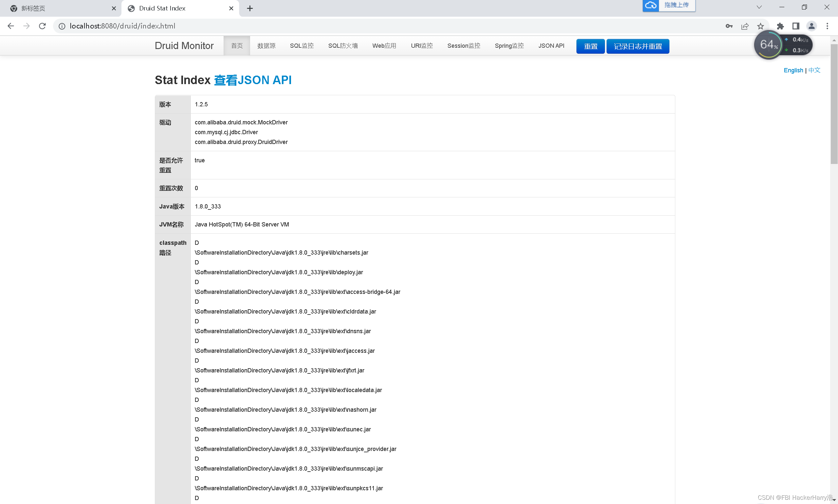Reload the Druid page
This screenshot has height=504, width=838.
[x=43, y=26]
